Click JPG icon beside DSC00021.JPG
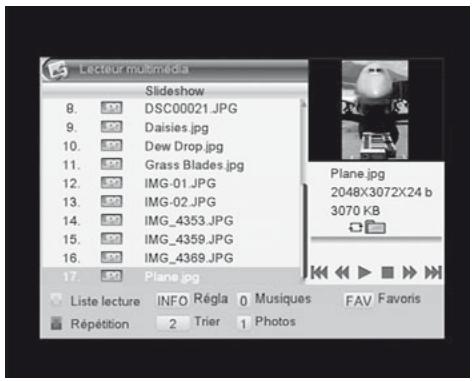Viewport: 473px width, 381px height. coord(112,108)
